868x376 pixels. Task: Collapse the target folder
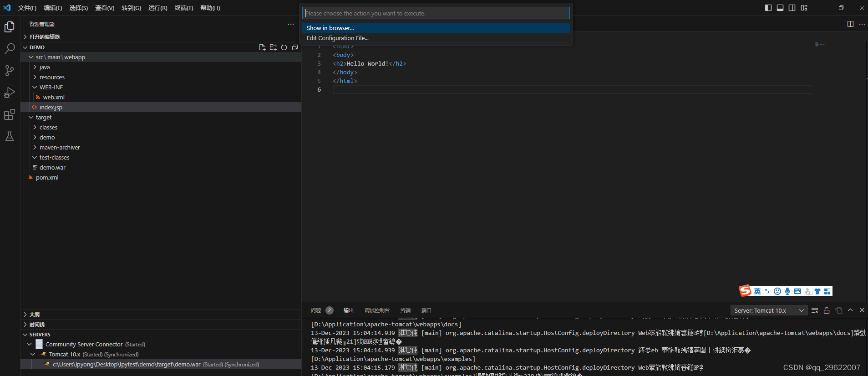click(x=161, y=118)
